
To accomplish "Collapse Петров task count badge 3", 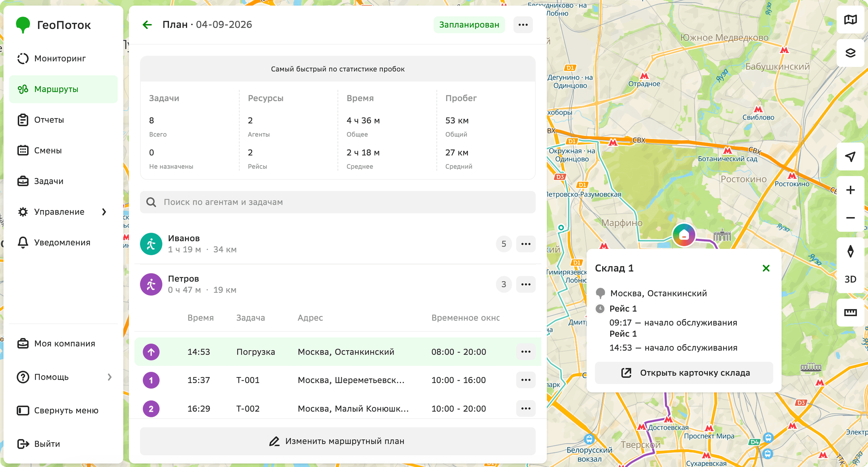I will click(504, 284).
